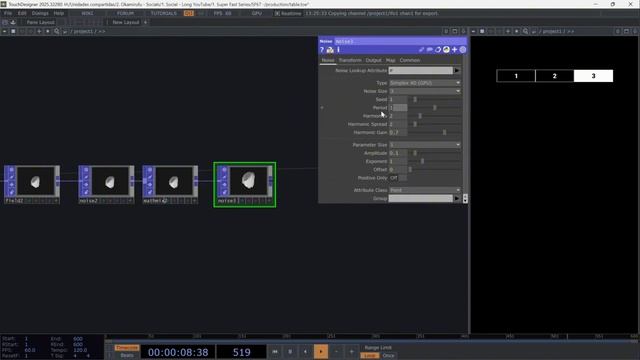
Task: Click the circular arrows icon in parameter header
Action: pyautogui.click(x=438, y=50)
